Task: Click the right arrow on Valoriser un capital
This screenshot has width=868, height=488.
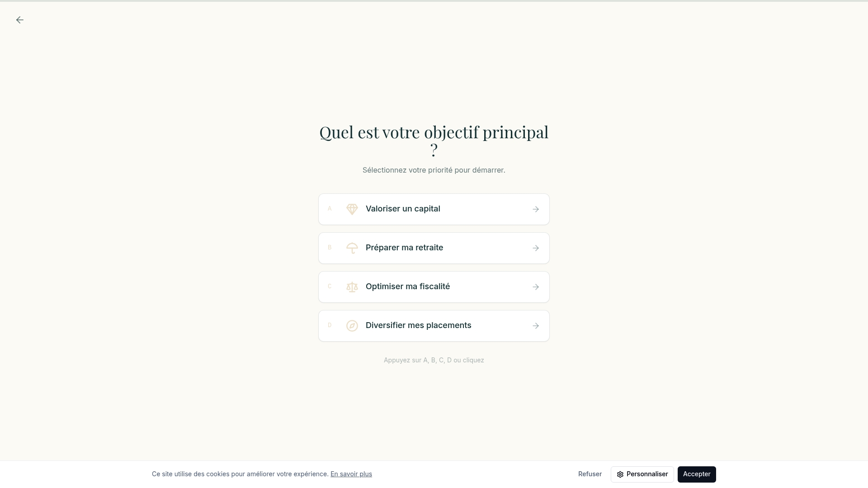Action: (535, 209)
